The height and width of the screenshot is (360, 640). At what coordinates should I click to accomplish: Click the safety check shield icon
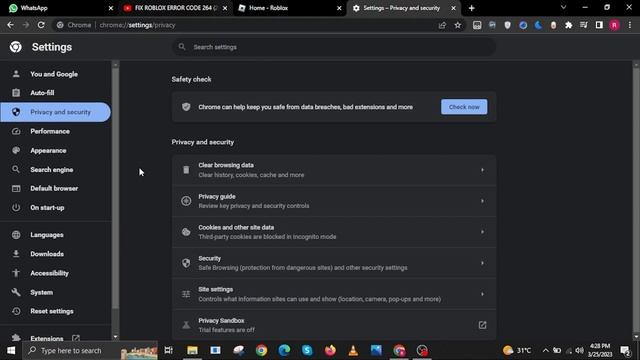186,107
